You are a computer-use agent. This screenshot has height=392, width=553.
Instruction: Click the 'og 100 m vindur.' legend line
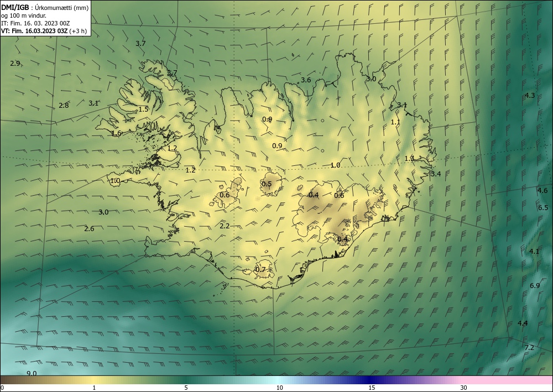coord(24,15)
